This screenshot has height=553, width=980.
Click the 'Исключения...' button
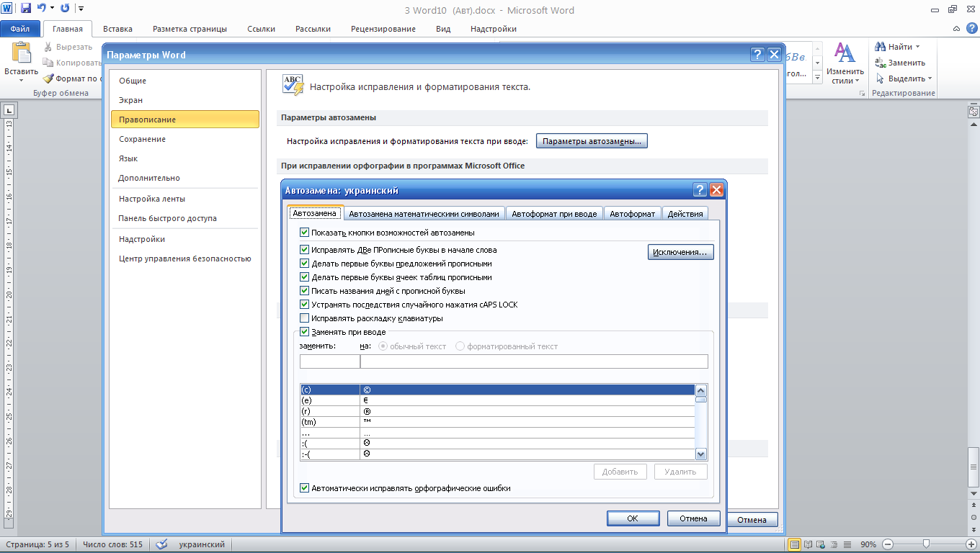click(x=681, y=252)
